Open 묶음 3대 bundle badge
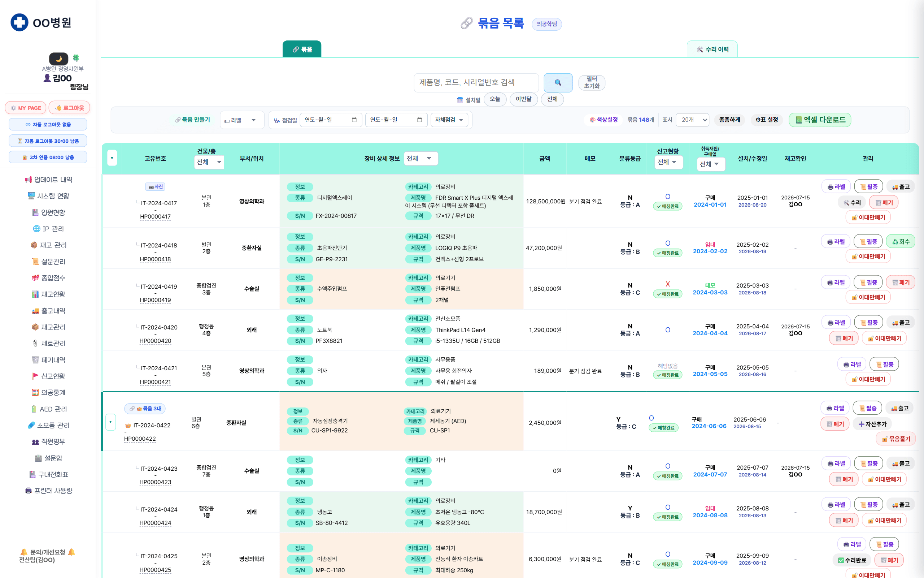 pos(145,409)
